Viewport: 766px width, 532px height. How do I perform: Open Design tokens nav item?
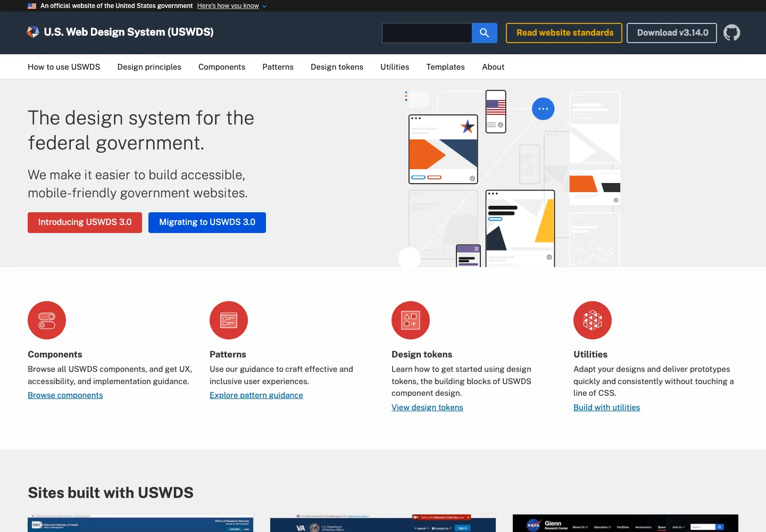337,67
